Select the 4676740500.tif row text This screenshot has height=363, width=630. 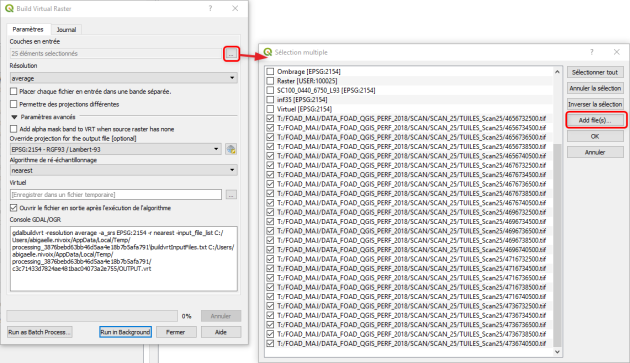(411, 203)
